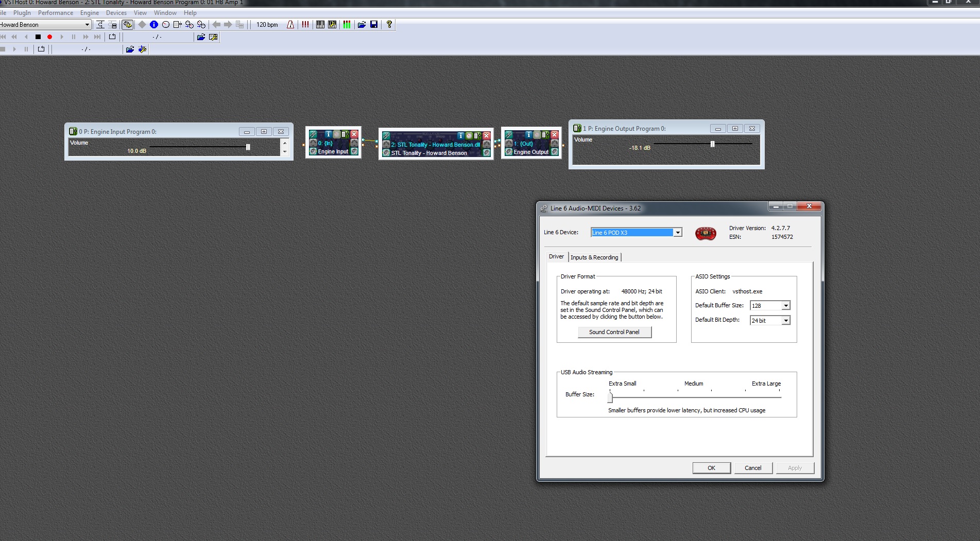Click the first icon right of performance dropdown
Screen dimensions: 980x541
(100, 24)
